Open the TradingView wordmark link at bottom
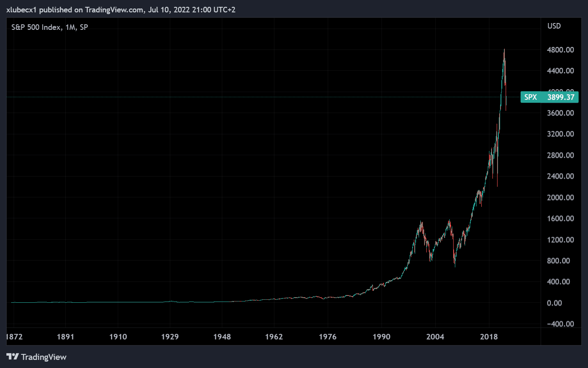Screen dimensions: 588x368 (44, 357)
